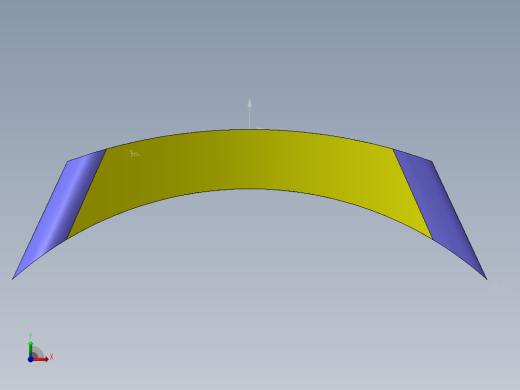Click the green Y axis of the triad

point(31,348)
